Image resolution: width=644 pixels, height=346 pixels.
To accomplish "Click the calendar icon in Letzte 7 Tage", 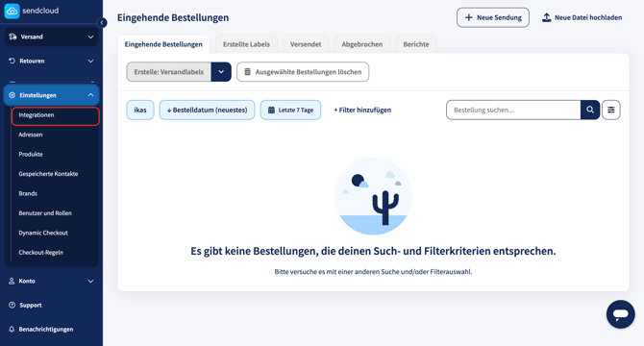I will 271,110.
